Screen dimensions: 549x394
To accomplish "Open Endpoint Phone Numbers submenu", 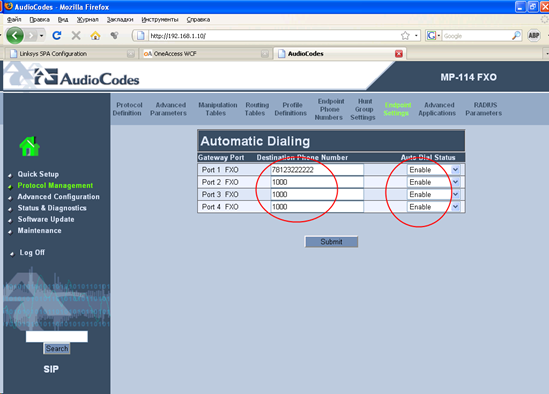I will (329, 109).
